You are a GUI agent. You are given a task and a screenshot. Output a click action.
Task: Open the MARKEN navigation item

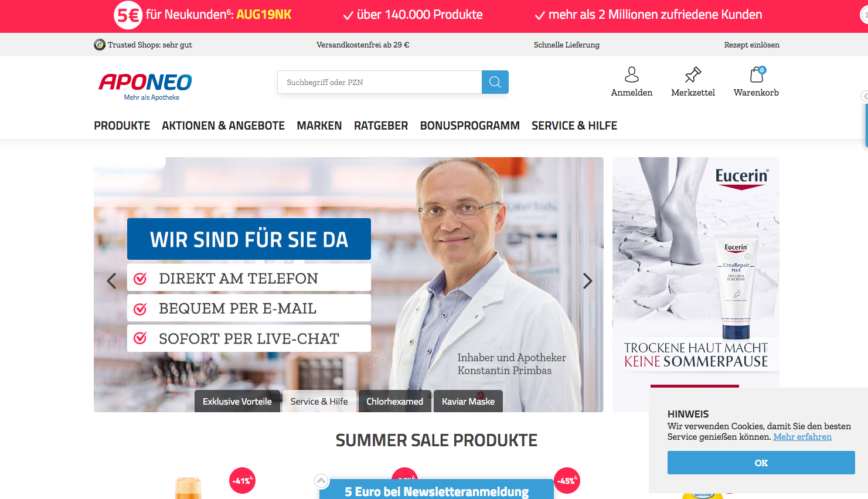point(319,125)
